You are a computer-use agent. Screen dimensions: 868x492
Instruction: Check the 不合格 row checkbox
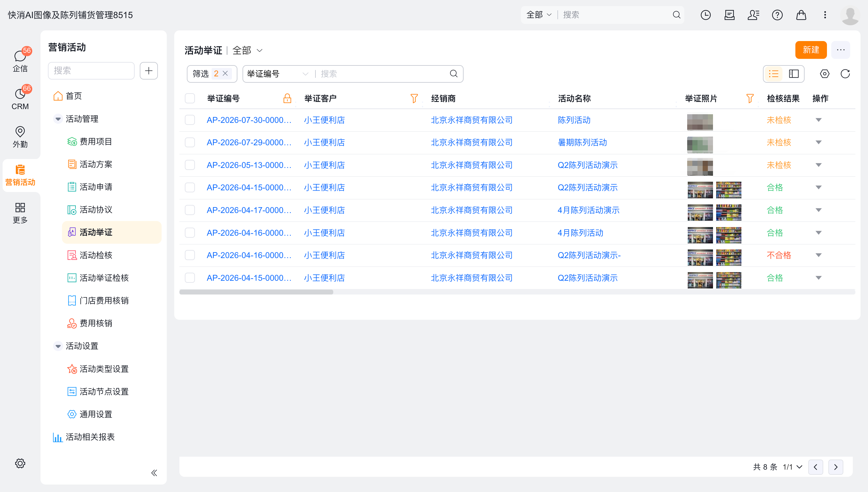pos(190,255)
